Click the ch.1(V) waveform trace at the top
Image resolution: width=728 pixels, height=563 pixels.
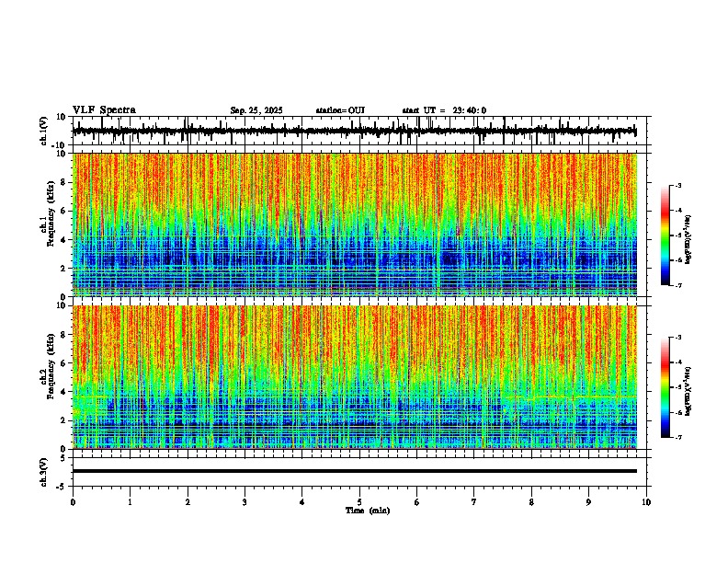pos(355,131)
